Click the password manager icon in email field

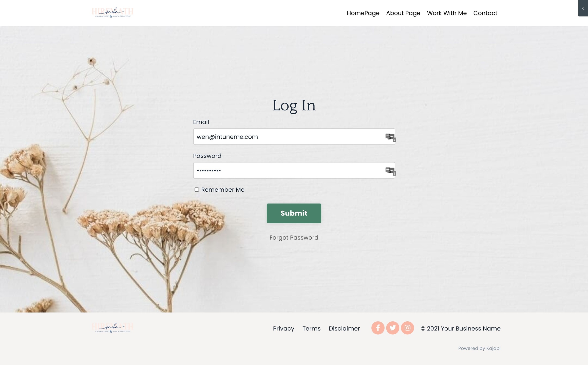tap(390, 136)
